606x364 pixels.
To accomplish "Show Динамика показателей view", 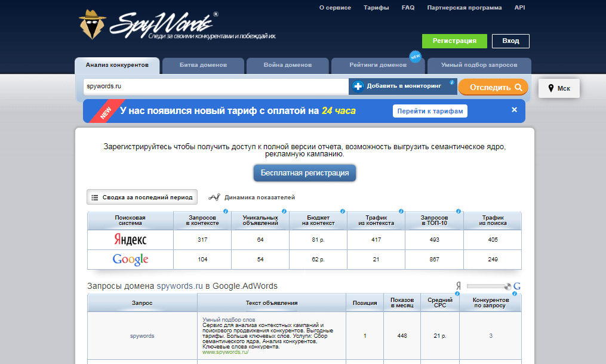I will click(251, 198).
